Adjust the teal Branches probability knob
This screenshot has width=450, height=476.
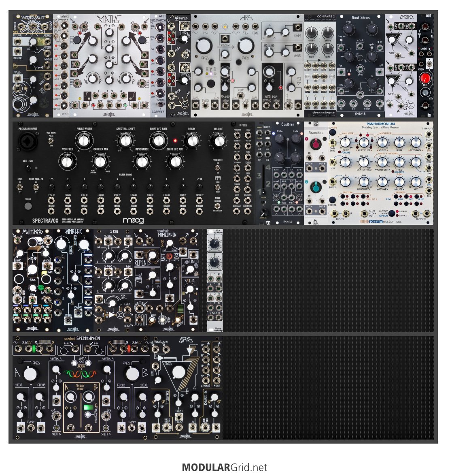click(315, 187)
